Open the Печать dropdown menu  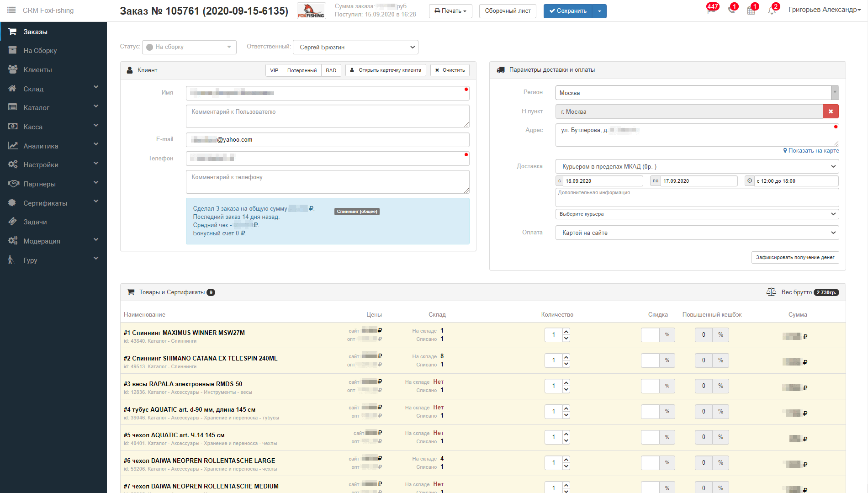450,11
